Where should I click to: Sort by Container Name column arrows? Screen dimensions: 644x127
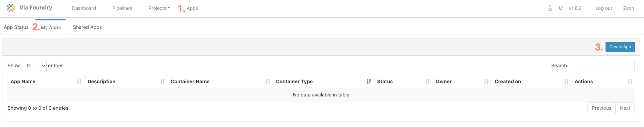pos(268,81)
